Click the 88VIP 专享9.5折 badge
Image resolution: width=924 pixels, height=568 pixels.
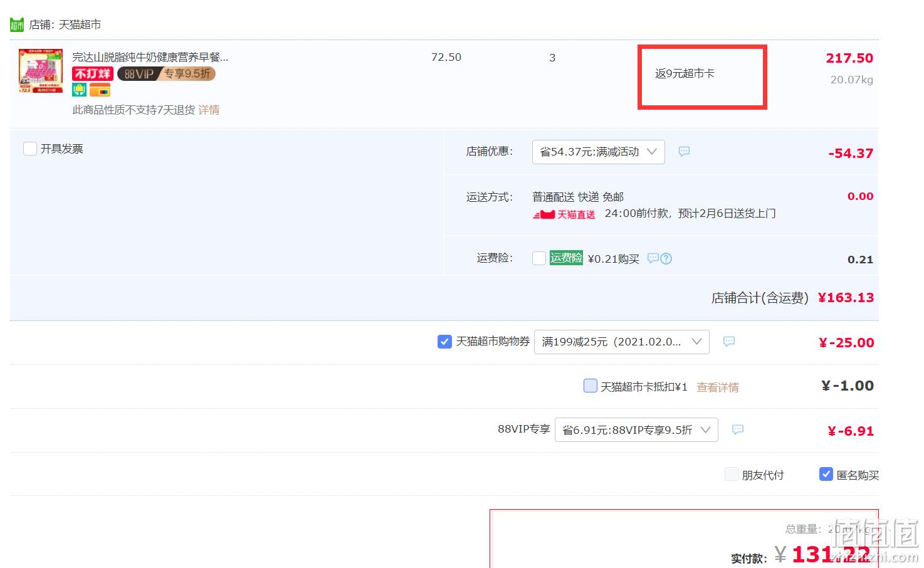(166, 73)
